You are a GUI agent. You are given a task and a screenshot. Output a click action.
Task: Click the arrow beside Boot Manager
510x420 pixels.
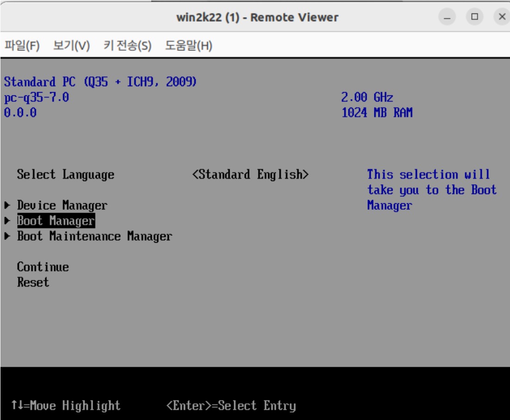(7, 220)
